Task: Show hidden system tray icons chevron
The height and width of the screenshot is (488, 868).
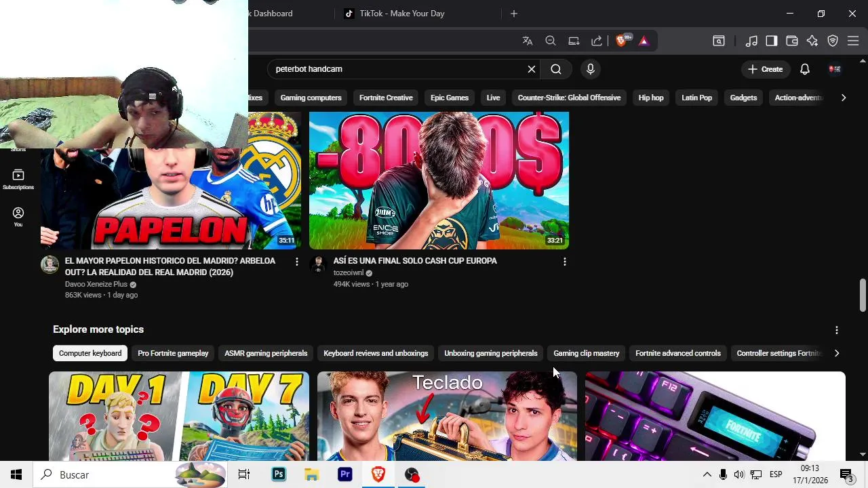Action: (707, 474)
